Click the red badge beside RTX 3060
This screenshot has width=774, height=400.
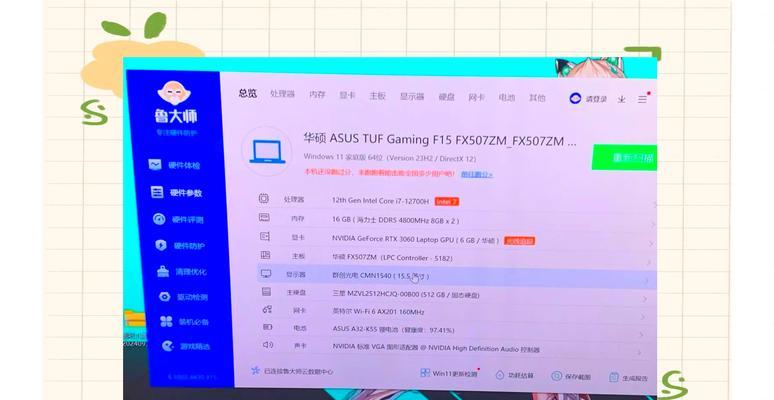click(x=519, y=241)
